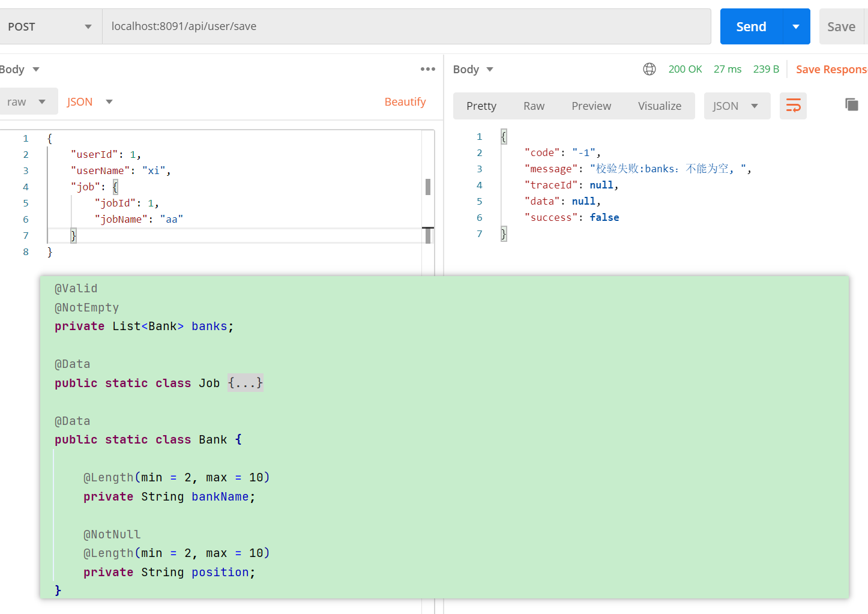Viewport: 868px width, 614px height.
Task: Open the HTTP method POST dropdown
Action: (50, 26)
